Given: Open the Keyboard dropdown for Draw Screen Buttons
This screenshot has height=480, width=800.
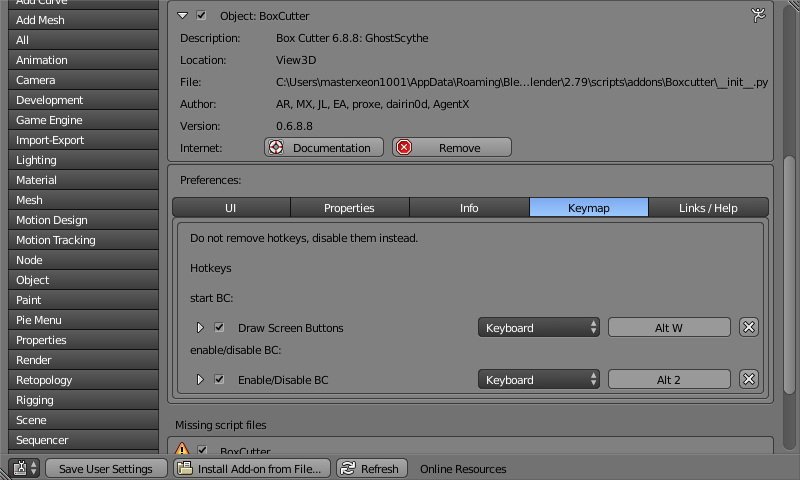Looking at the screenshot, I should 538,327.
